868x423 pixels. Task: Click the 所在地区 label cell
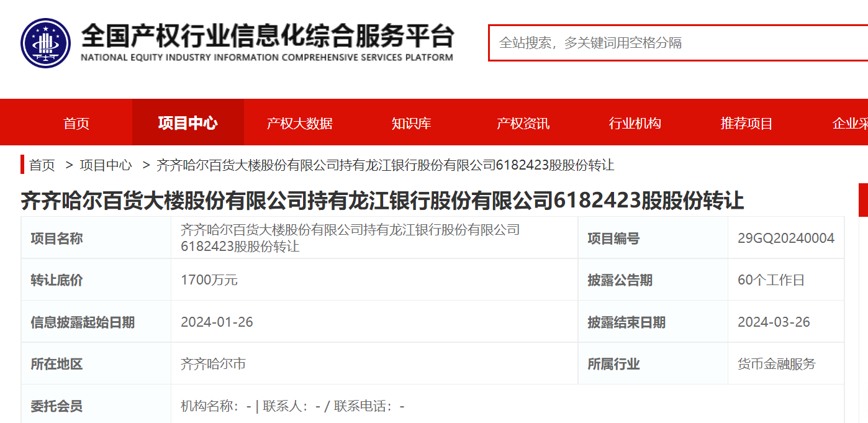point(96,364)
